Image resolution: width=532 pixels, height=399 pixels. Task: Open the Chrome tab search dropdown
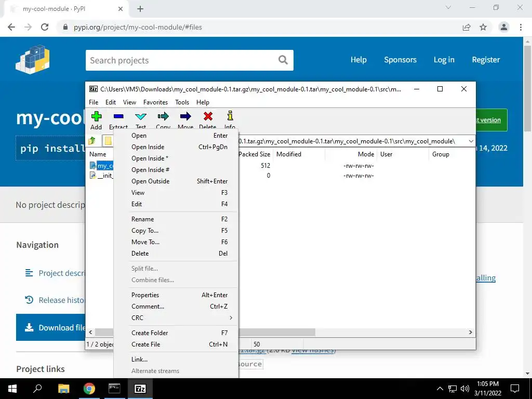tap(448, 7)
